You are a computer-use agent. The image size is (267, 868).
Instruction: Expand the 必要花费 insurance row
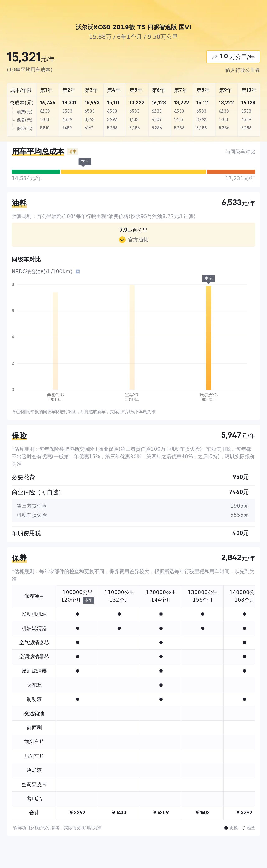(133, 477)
